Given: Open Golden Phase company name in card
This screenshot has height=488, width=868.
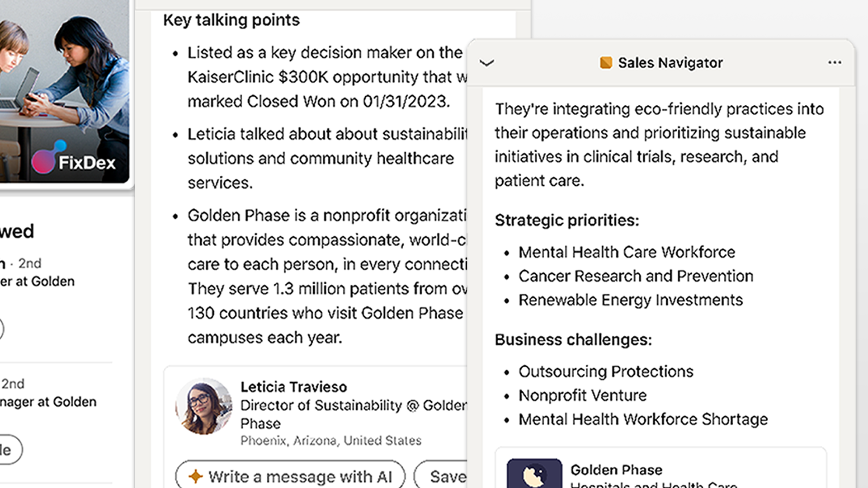Looking at the screenshot, I should 616,470.
